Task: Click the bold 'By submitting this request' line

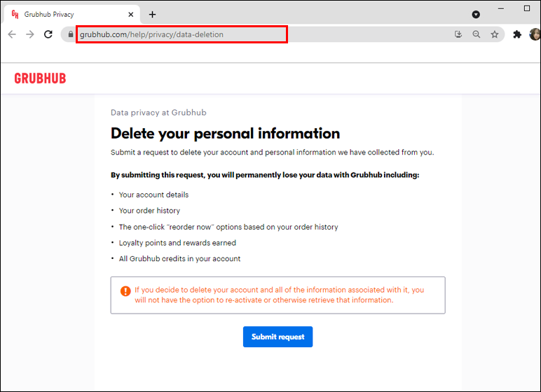Action: point(265,175)
